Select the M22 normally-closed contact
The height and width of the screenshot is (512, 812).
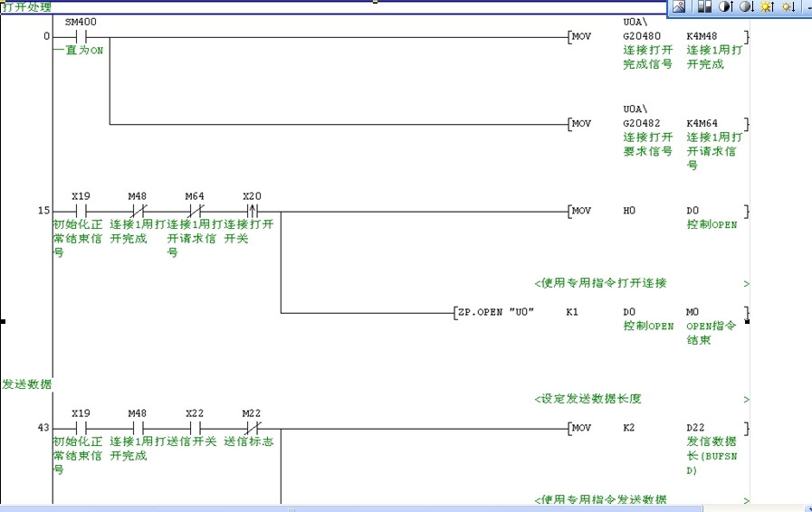coord(253,428)
